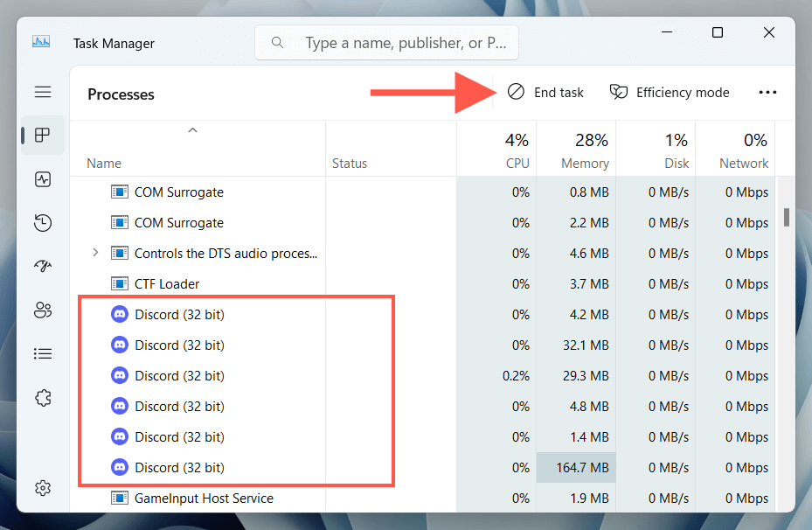Viewport: 812px width, 530px height.
Task: Click the 4.6 MB memory value
Action: [x=589, y=254]
